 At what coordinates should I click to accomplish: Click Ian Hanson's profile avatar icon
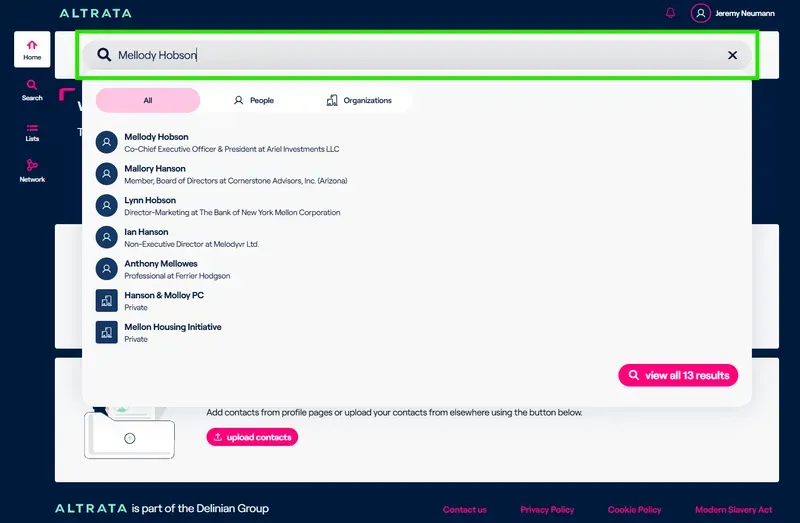tap(107, 237)
